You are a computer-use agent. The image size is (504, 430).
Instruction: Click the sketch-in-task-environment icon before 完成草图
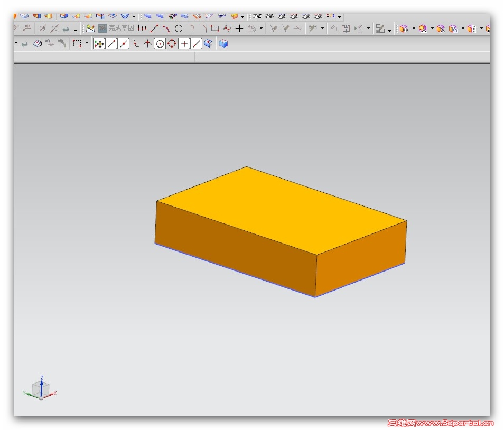click(90, 29)
